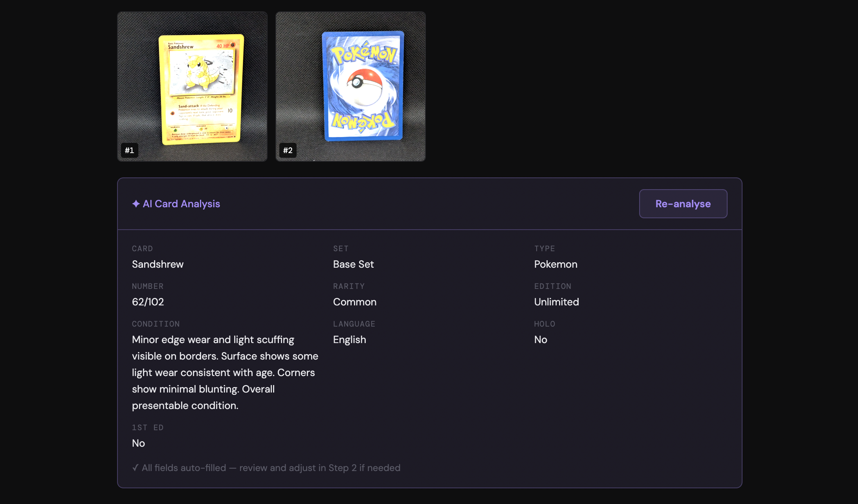
Task: Select the card name value Sandshrew
Action: pos(158,264)
